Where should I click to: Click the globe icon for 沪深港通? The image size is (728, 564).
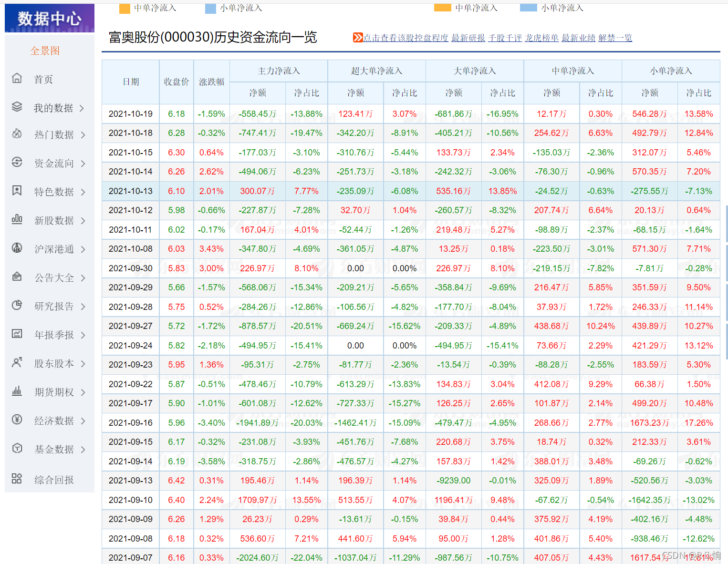[17, 248]
